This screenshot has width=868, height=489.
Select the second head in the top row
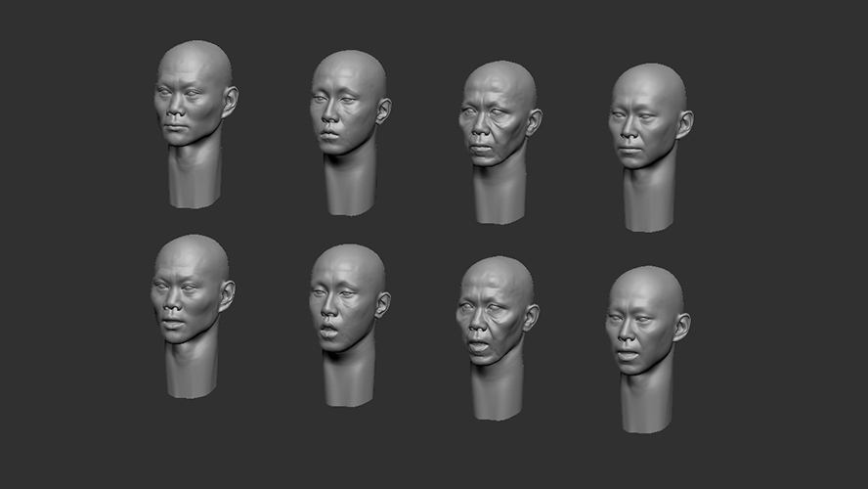click(x=350, y=133)
